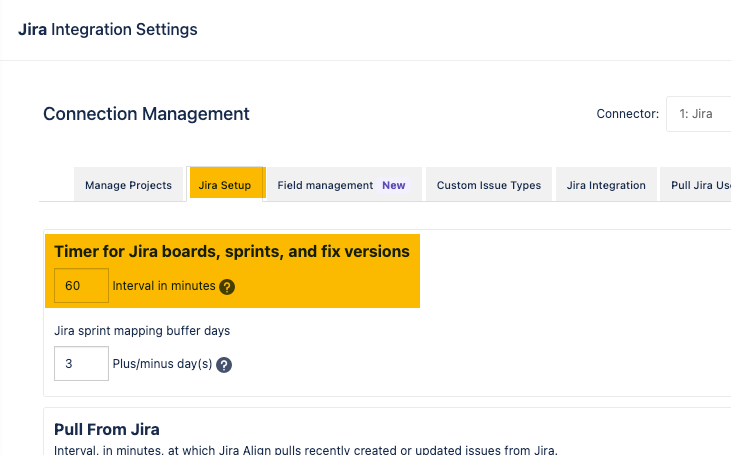Click the Timer for Jira boards heading
This screenshot has width=731, height=455.
232,251
